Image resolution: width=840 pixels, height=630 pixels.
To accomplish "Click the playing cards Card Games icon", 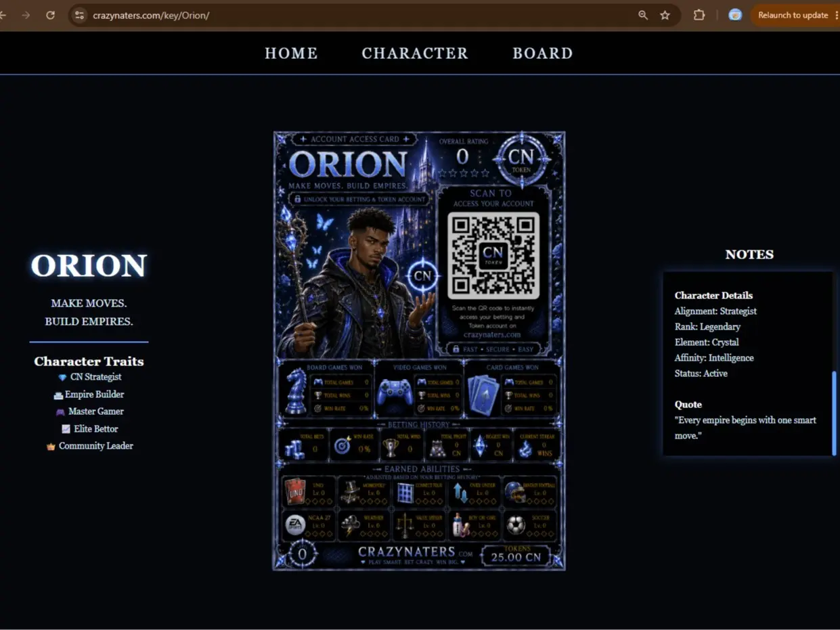I will (x=483, y=394).
